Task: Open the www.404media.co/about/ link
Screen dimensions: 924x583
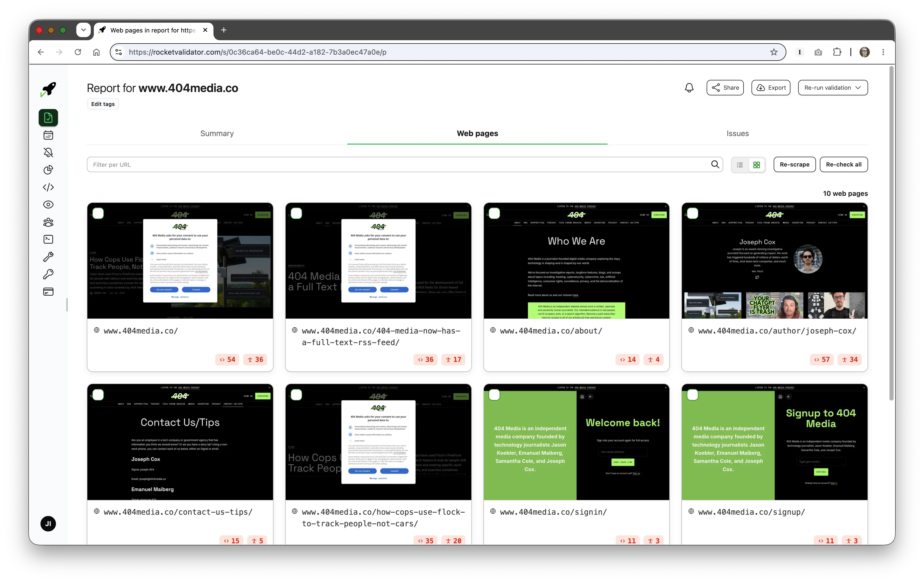Action: pyautogui.click(x=551, y=331)
